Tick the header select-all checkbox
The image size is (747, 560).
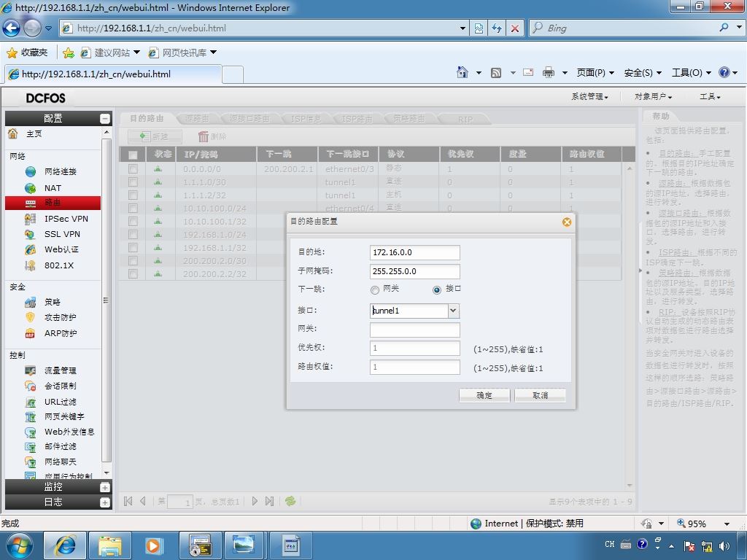point(133,155)
